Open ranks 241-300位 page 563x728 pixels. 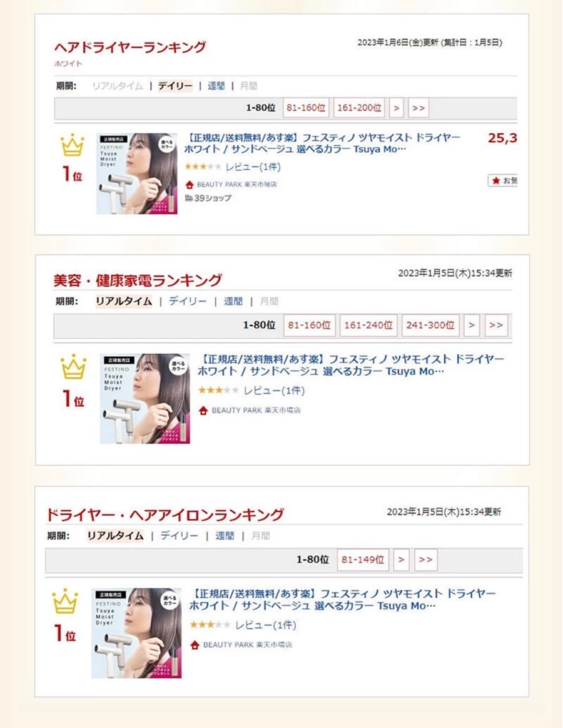pos(430,325)
